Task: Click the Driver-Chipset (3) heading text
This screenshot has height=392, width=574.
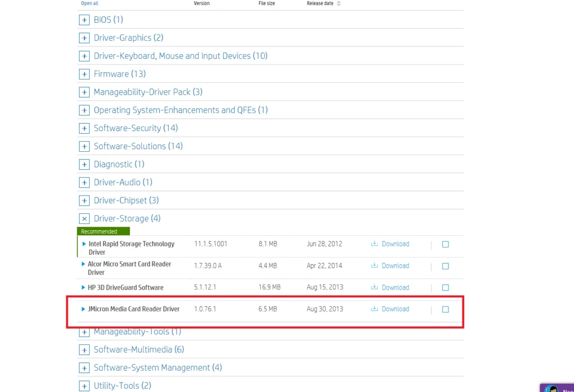Action: pyautogui.click(x=126, y=200)
